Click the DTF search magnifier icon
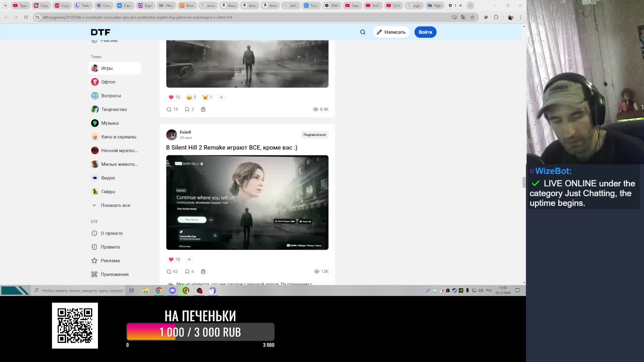 [x=363, y=32]
